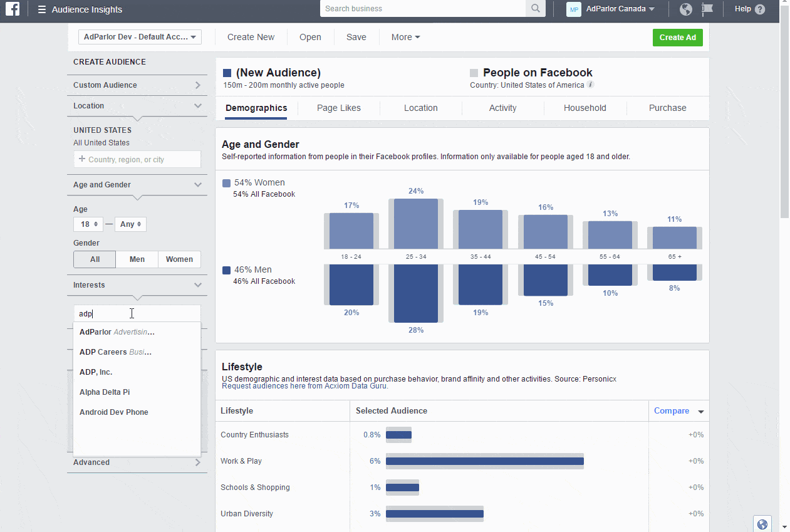Open the Compare dropdown in the Lifestyle panel
Image resolution: width=790 pixels, height=532 pixels.
[x=678, y=410]
